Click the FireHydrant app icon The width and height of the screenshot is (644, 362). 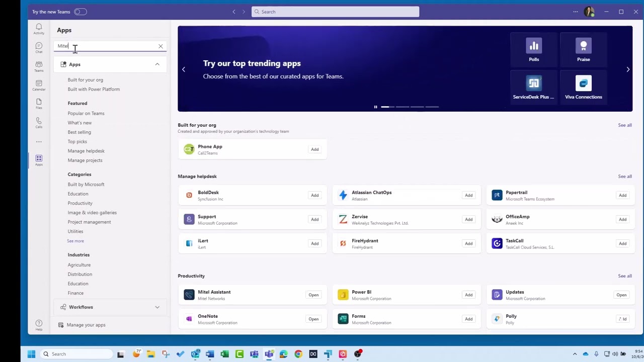(x=343, y=243)
